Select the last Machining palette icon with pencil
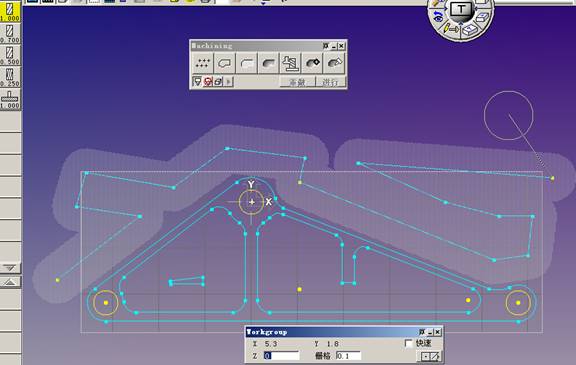The height and width of the screenshot is (365, 576). pyautogui.click(x=334, y=63)
